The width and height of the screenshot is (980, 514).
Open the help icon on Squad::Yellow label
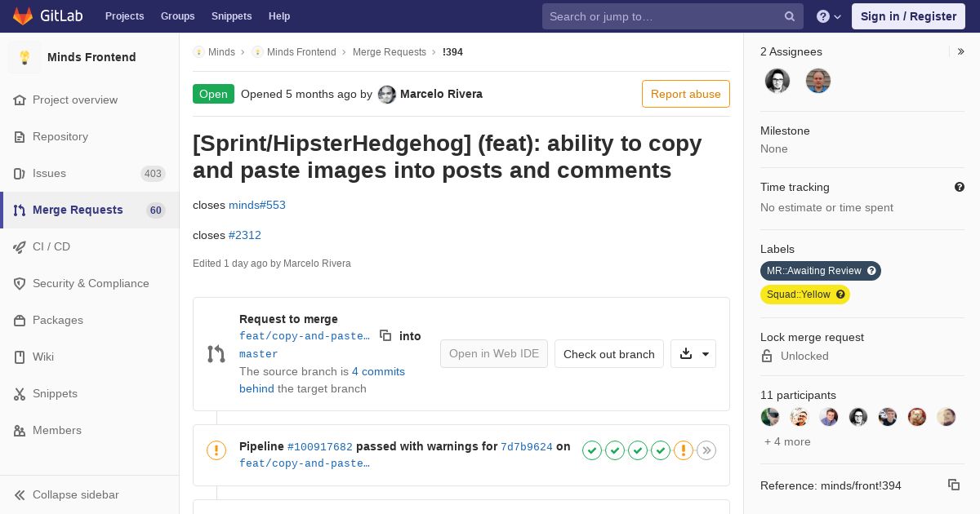click(840, 295)
